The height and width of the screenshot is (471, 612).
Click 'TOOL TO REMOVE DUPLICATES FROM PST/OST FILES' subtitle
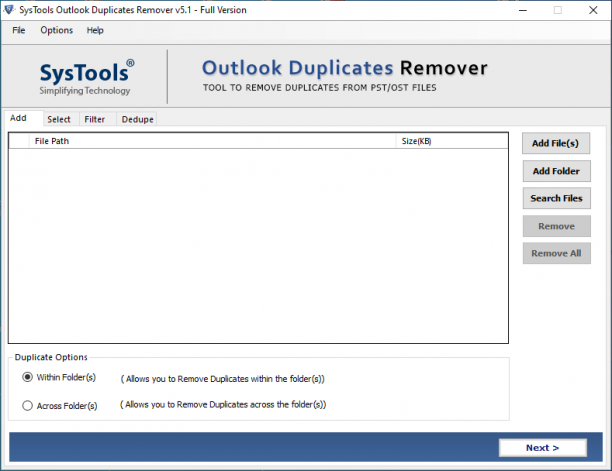tap(319, 88)
